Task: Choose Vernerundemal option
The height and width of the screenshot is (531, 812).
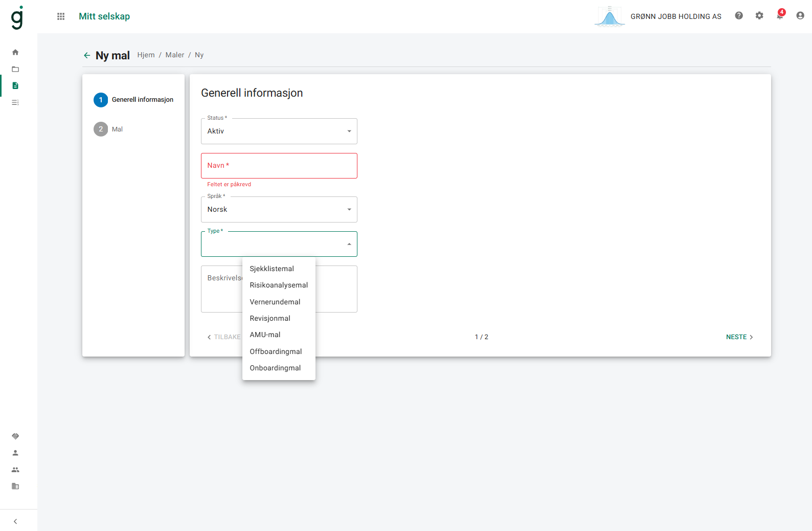Action: click(275, 302)
